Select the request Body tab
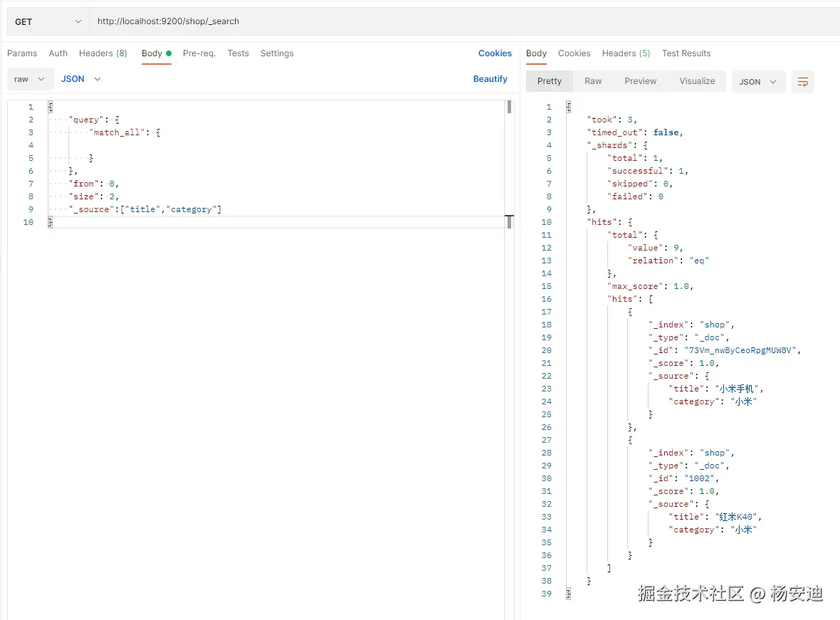Viewport: 840px width, 620px height. pyautogui.click(x=157, y=53)
